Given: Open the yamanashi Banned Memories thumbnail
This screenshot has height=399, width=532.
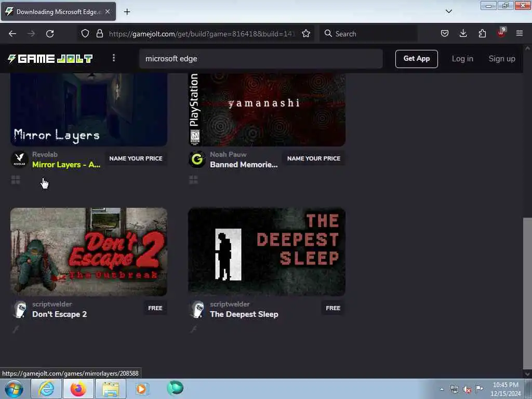Looking at the screenshot, I should pyautogui.click(x=267, y=110).
